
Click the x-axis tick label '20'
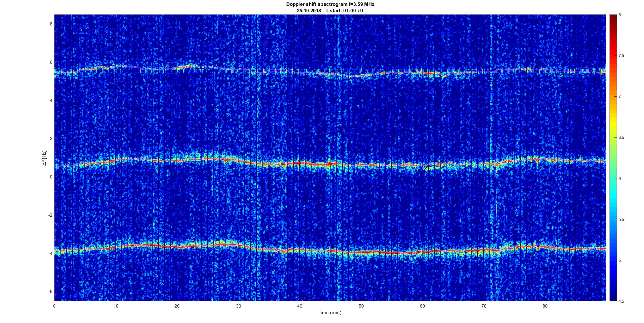[177, 306]
